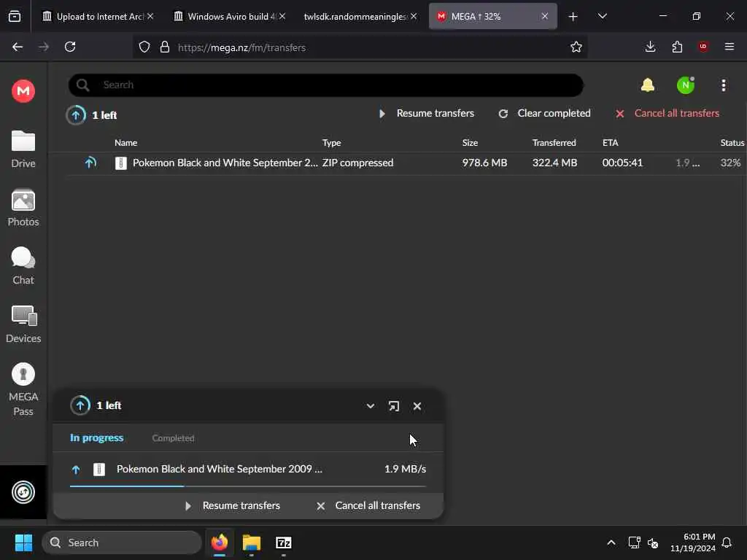Click the upload arrow icon in the Pokemon row

click(90, 163)
